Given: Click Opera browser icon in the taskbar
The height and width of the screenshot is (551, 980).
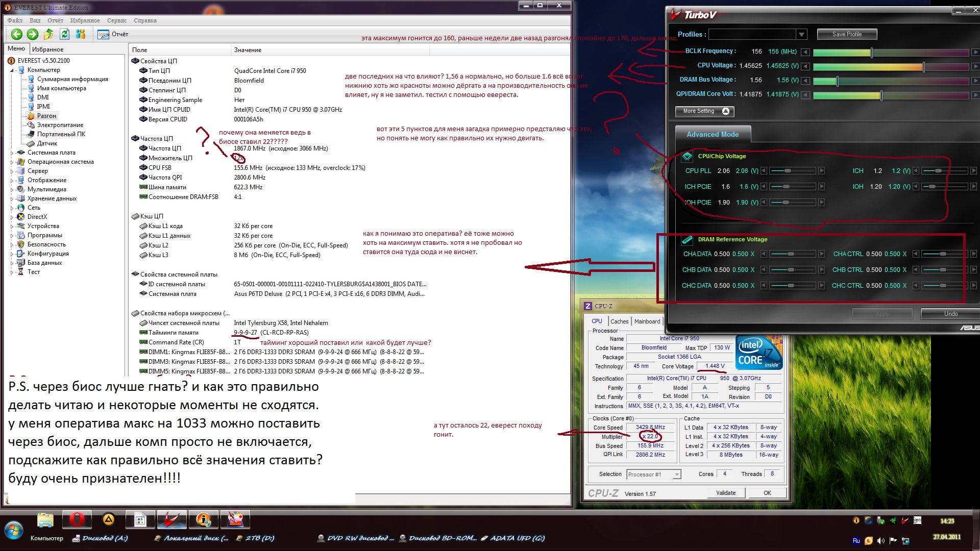Looking at the screenshot, I should (x=77, y=519).
